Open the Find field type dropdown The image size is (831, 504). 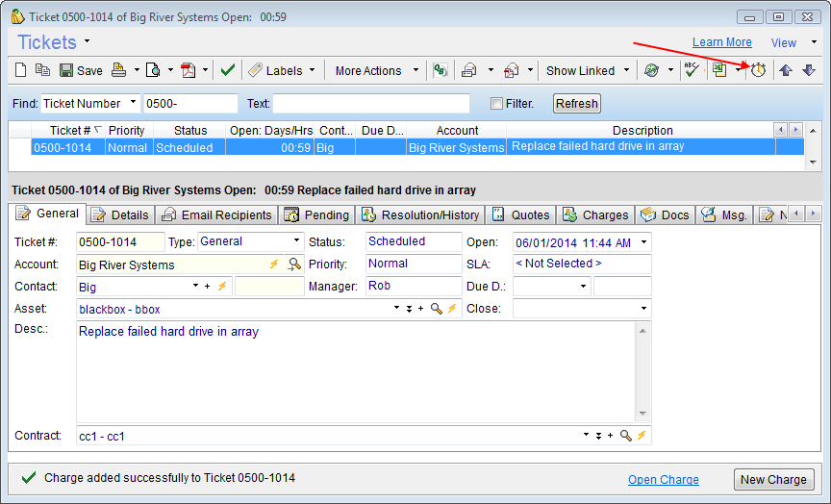pyautogui.click(x=131, y=104)
